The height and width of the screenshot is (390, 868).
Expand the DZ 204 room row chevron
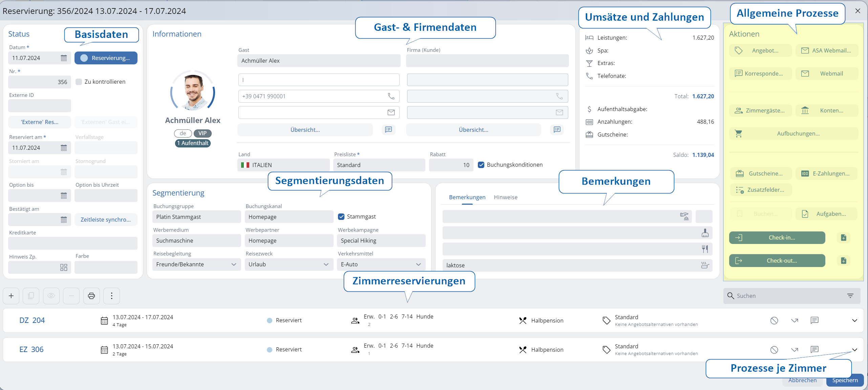(x=854, y=321)
